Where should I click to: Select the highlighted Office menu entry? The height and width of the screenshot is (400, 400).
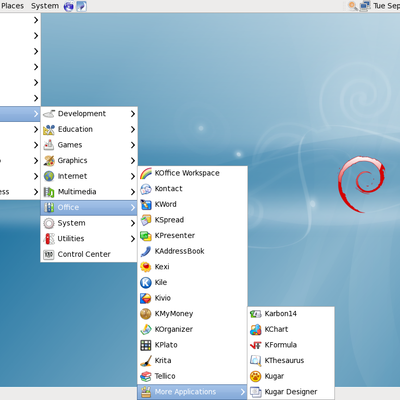[x=89, y=207]
